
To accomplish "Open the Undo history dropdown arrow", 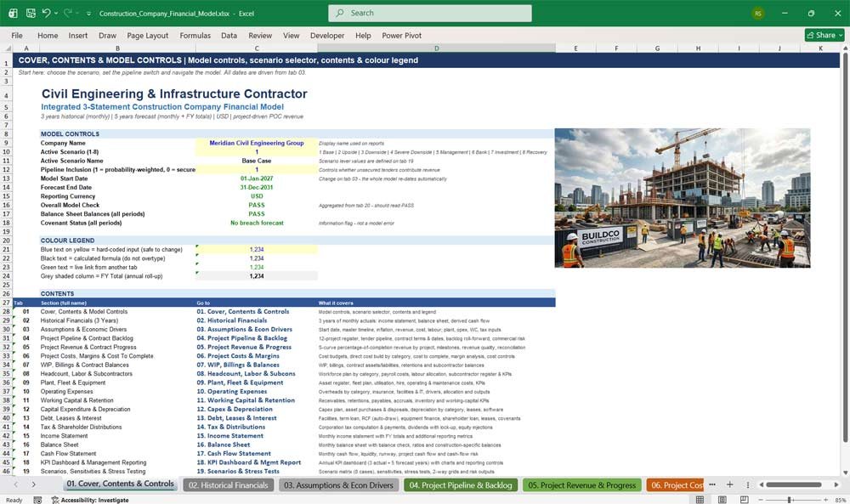I will (56, 13).
